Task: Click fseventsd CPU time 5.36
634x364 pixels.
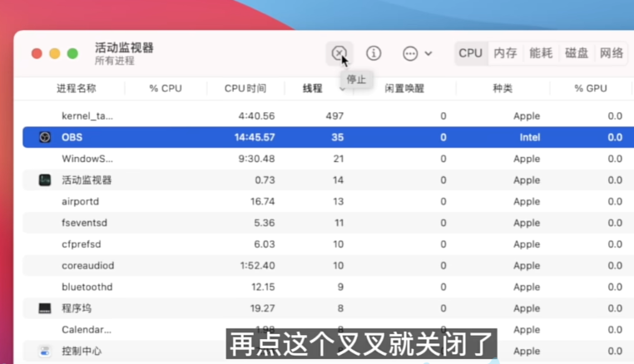Action: [265, 223]
